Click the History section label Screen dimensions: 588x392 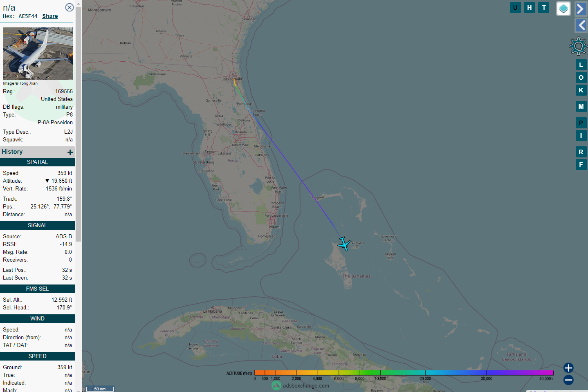12,152
